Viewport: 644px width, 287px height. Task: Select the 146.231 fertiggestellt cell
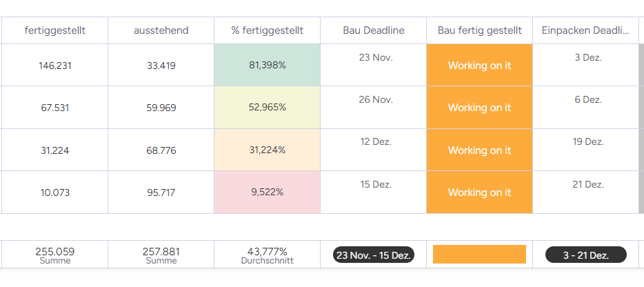pyautogui.click(x=55, y=66)
